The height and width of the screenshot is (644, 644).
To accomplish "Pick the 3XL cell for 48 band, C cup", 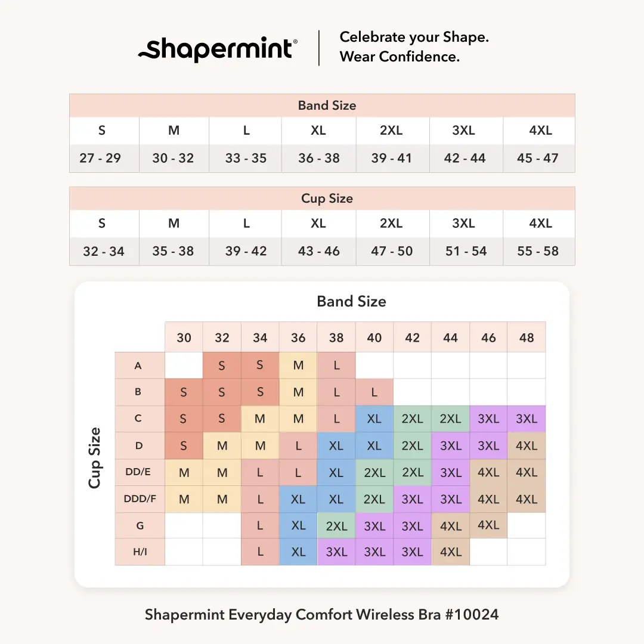I will 527,419.
